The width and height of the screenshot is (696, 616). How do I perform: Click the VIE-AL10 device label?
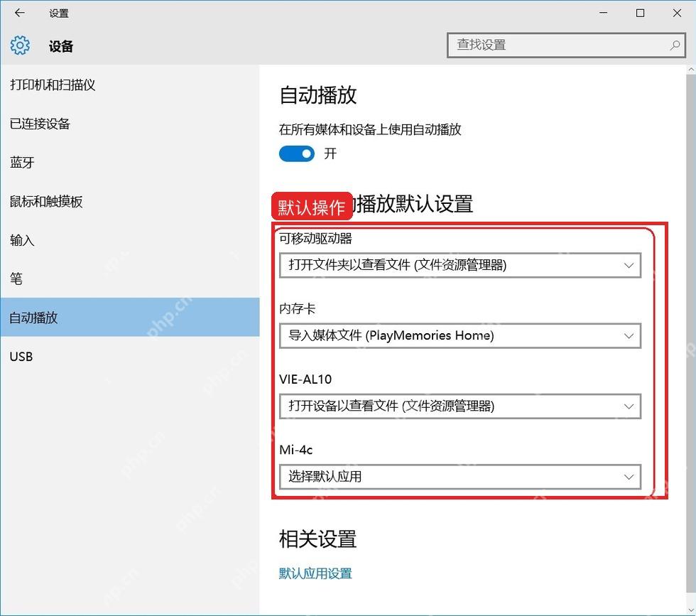[305, 379]
